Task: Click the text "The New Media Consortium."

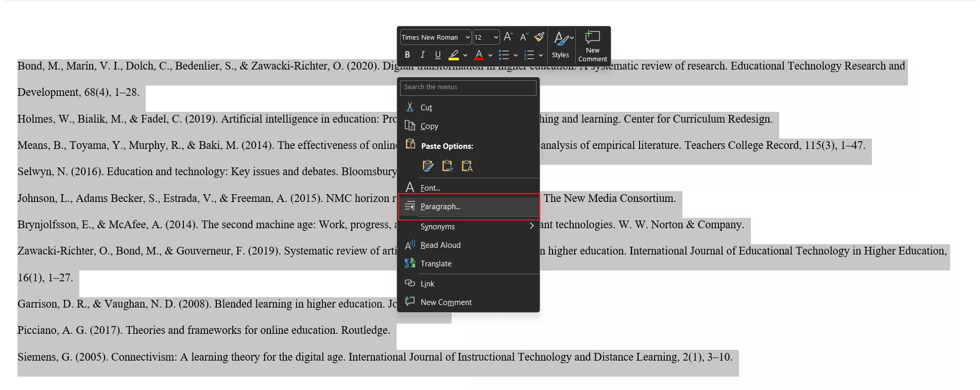Action: [610, 198]
